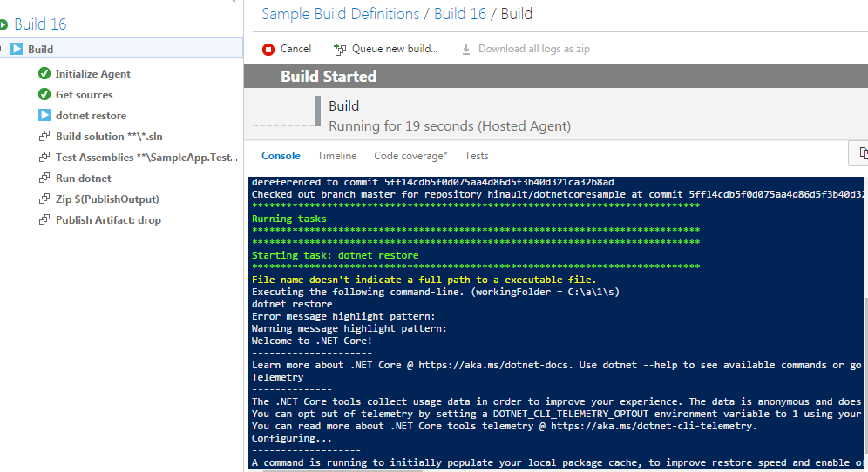
Task: Open the Sample Build Definitions breadcrumb link
Action: pos(340,14)
